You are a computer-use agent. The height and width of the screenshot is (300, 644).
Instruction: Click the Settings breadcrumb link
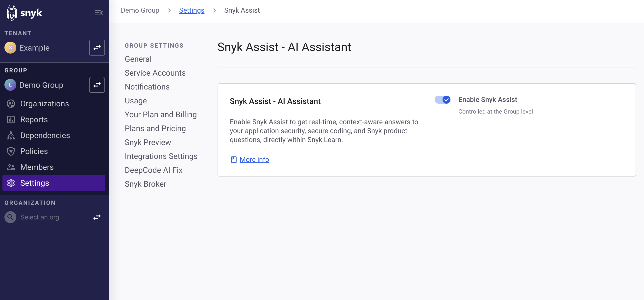click(x=192, y=10)
